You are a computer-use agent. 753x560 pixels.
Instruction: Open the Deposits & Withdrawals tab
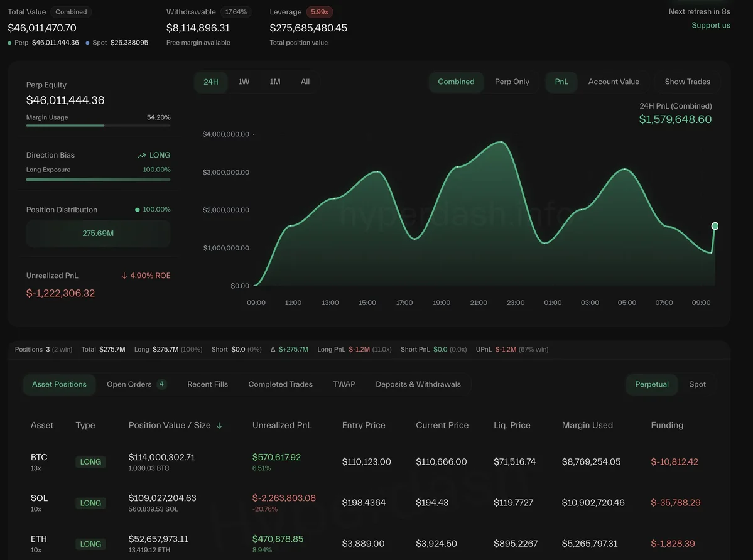click(x=418, y=384)
